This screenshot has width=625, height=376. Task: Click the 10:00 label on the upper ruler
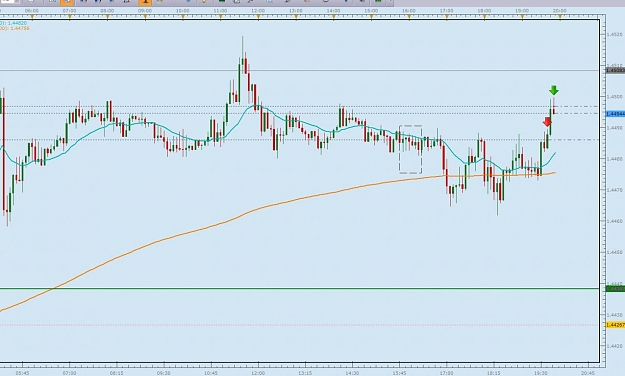[183, 11]
